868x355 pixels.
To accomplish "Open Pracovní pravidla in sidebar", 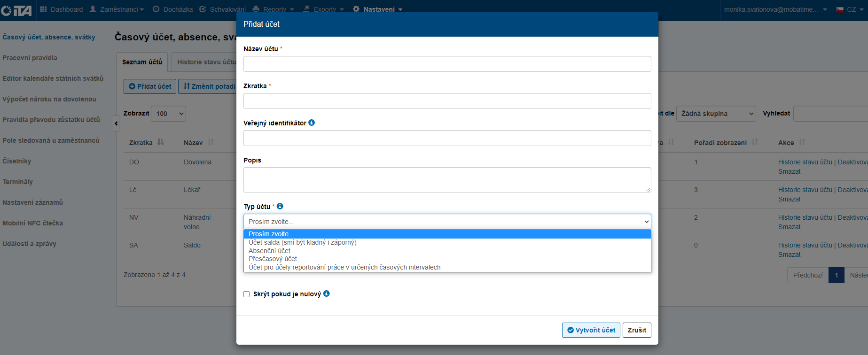I will pyautogui.click(x=30, y=58).
